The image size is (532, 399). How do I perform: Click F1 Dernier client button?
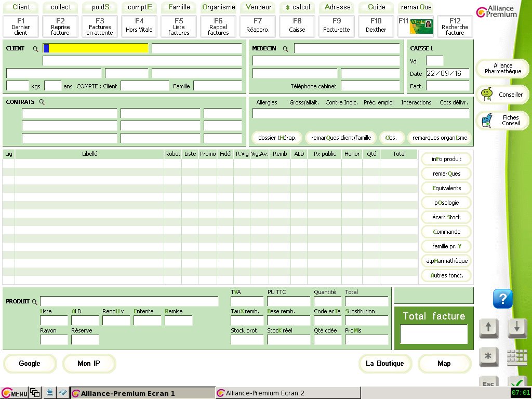click(x=21, y=26)
